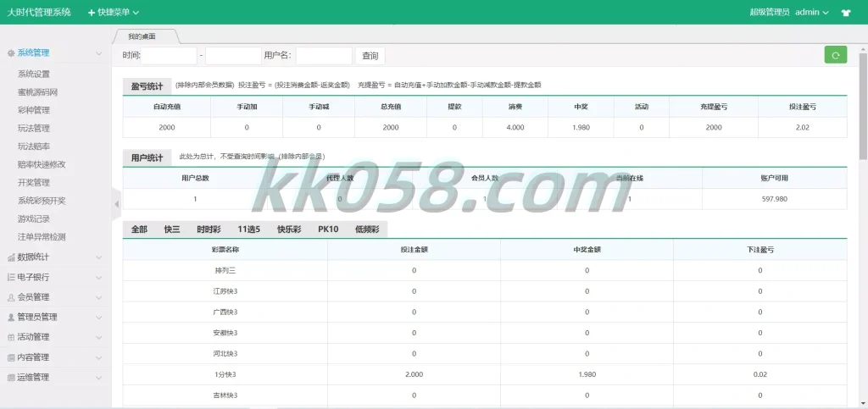Focus the start time input field
The image size is (868, 409).
click(x=169, y=56)
